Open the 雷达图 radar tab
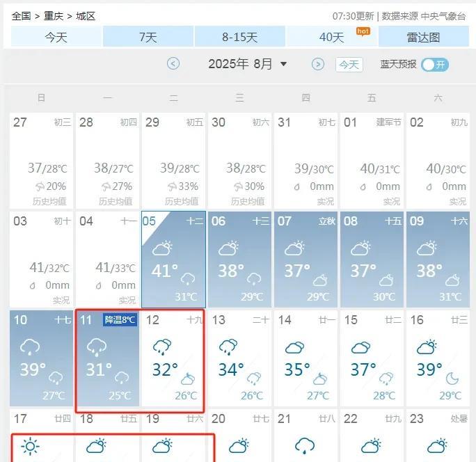Screen dimensions: 476x462 tap(424, 37)
